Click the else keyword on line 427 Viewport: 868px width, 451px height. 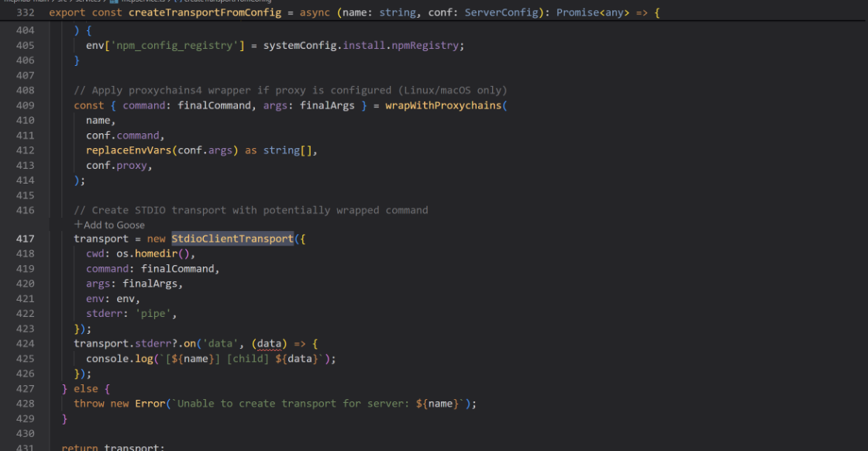[86, 388]
